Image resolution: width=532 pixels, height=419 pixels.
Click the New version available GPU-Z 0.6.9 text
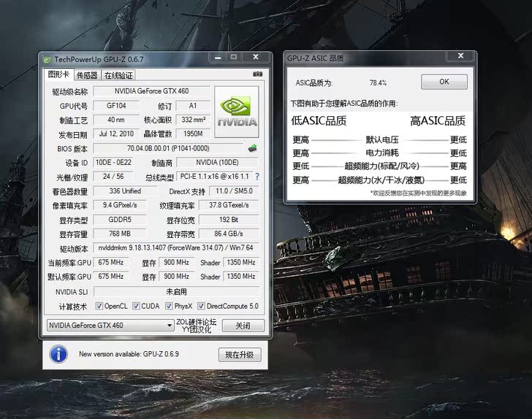129,354
